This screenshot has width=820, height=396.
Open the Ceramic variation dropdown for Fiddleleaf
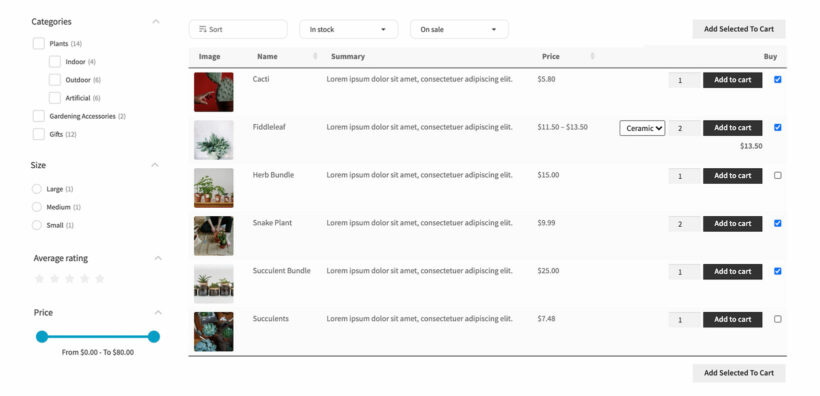coord(642,128)
